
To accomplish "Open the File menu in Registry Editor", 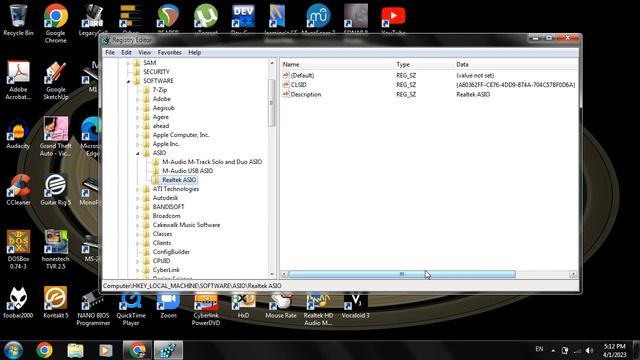I will tap(110, 52).
